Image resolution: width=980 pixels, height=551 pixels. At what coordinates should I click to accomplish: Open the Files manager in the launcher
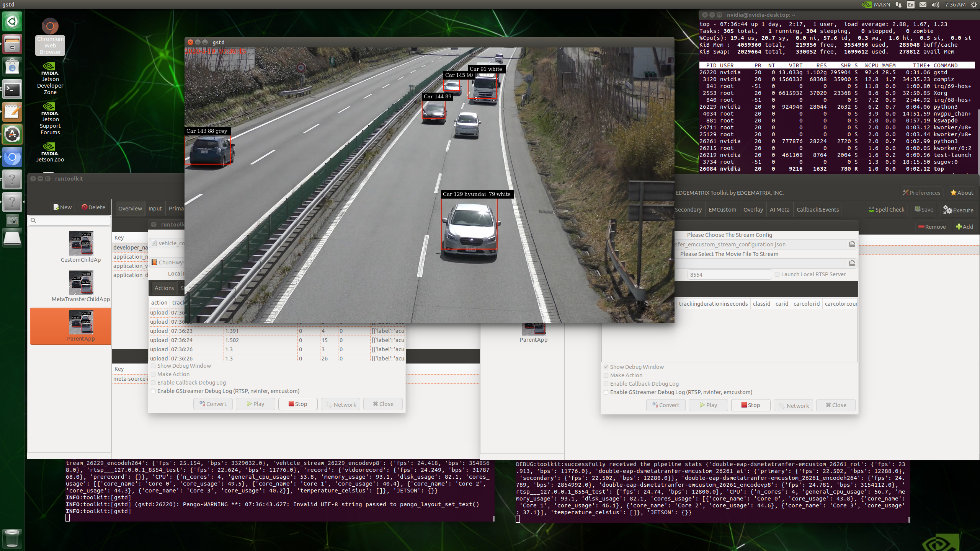click(12, 44)
